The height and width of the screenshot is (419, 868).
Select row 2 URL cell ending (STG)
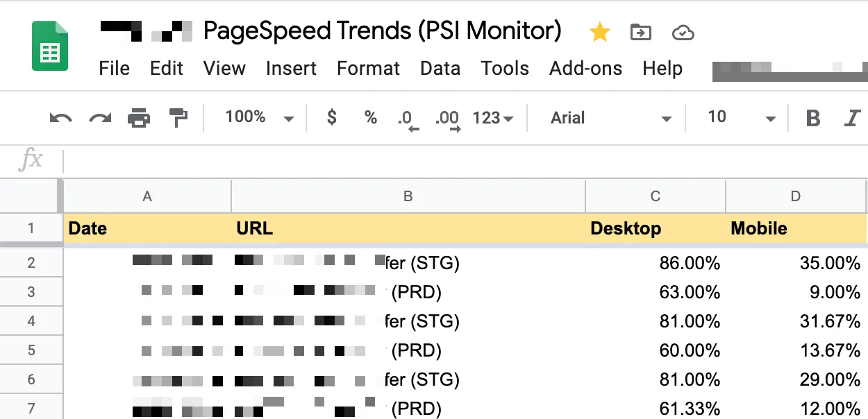tap(408, 263)
